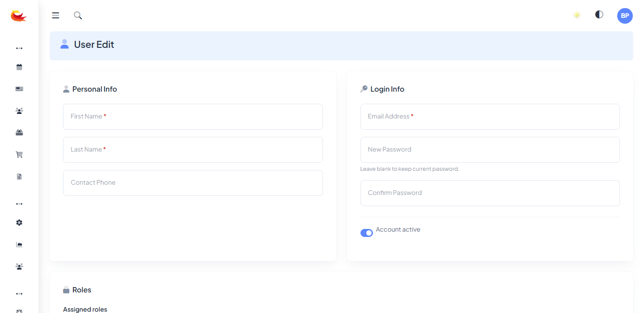The height and width of the screenshot is (313, 644).
Task: Open the area chart reports icon
Action: click(19, 244)
